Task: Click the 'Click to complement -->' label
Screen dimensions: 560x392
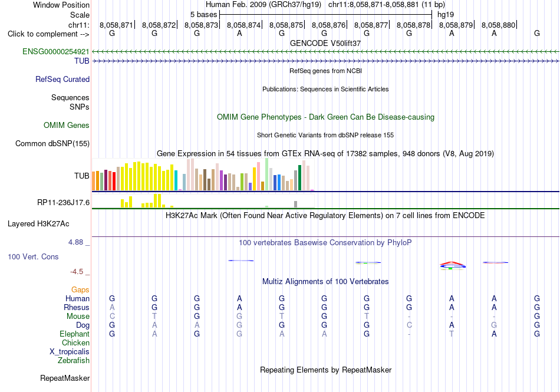Action: pyautogui.click(x=48, y=34)
